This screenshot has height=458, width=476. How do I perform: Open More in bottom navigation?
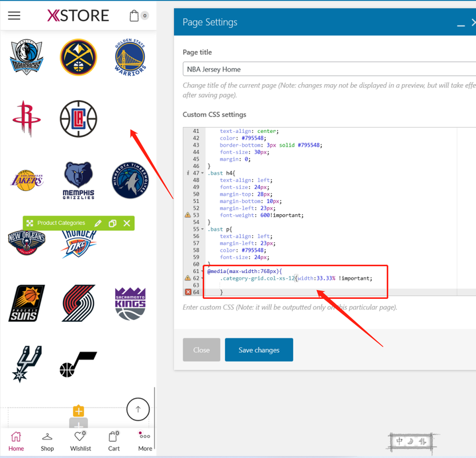click(145, 441)
